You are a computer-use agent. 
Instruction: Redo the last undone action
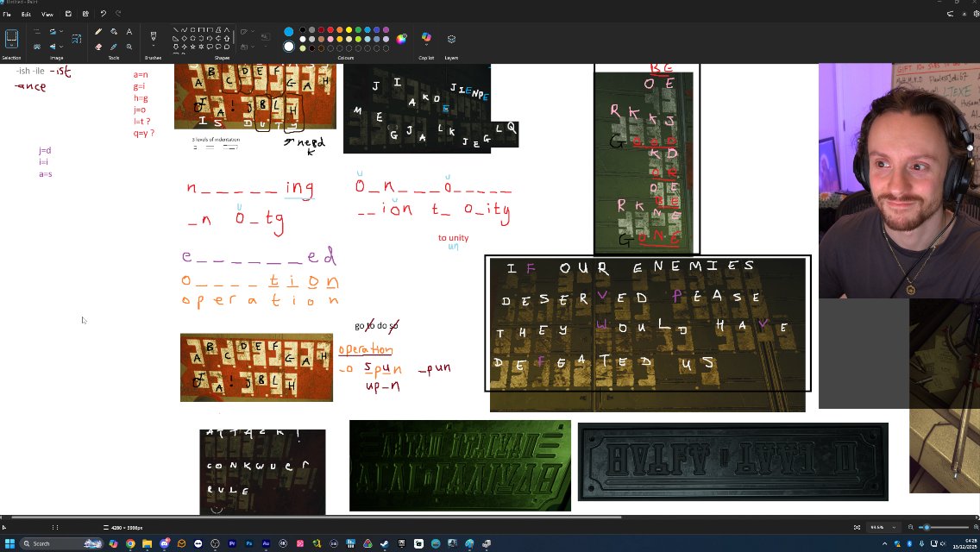click(x=118, y=14)
